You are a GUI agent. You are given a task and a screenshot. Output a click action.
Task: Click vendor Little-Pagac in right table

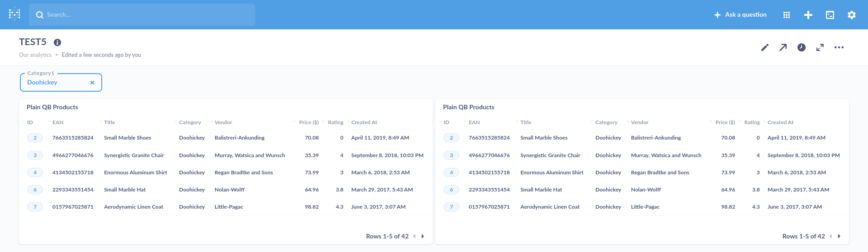pyautogui.click(x=645, y=207)
